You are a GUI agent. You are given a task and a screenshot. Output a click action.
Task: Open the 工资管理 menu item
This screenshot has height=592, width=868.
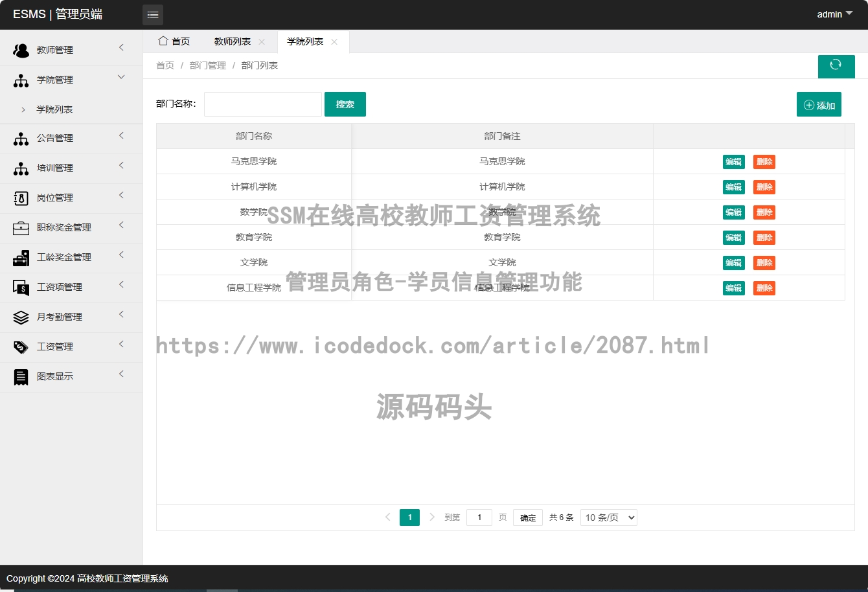[71, 347]
